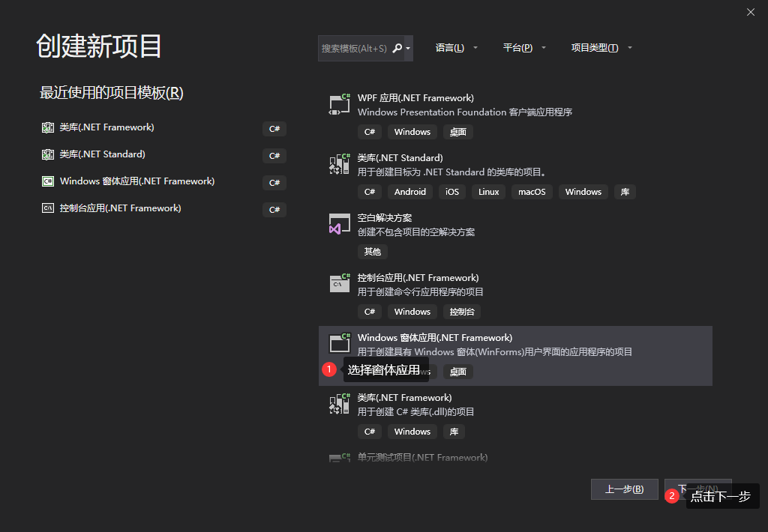The image size is (768, 532).
Task: Click the 类库(.NET Standard) template icon in list
Action: tap(340, 164)
